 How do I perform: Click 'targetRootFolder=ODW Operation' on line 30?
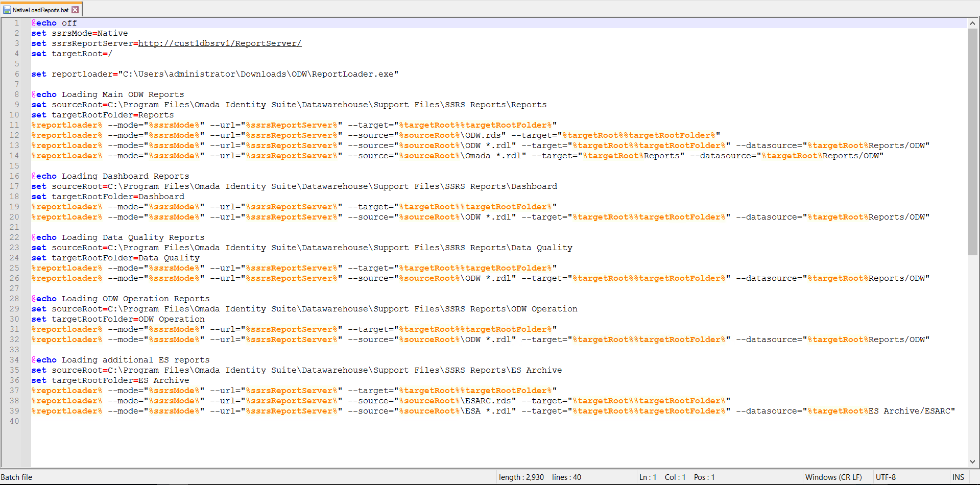tap(128, 319)
